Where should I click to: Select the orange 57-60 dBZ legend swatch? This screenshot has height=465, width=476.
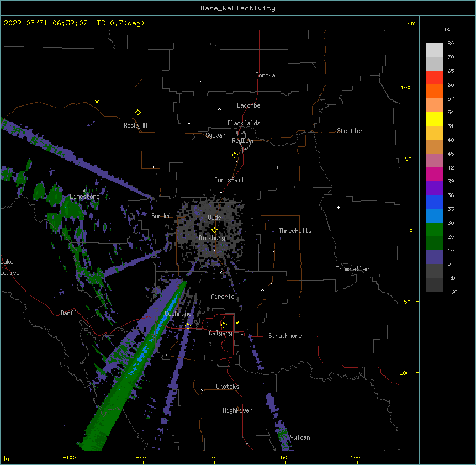point(434,91)
